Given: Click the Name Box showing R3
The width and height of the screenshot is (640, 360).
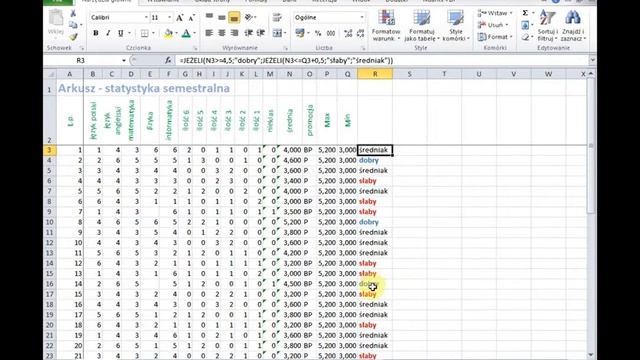Looking at the screenshot, I should 82,60.
